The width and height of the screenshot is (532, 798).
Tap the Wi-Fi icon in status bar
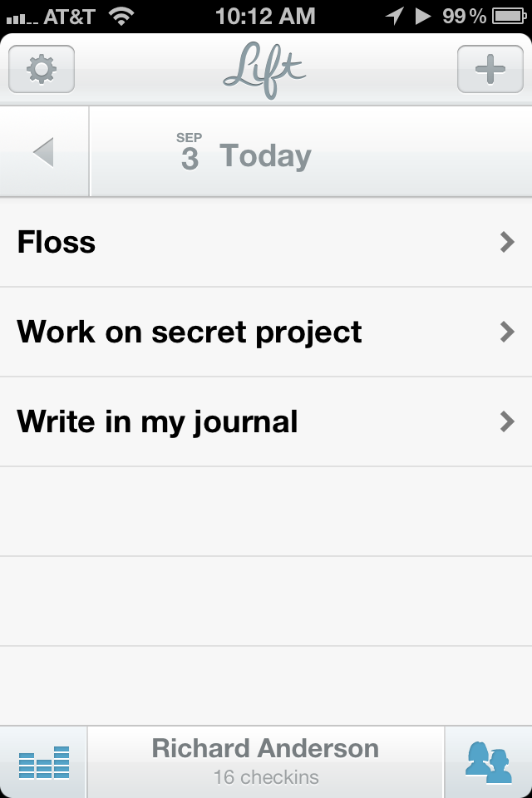(121, 17)
